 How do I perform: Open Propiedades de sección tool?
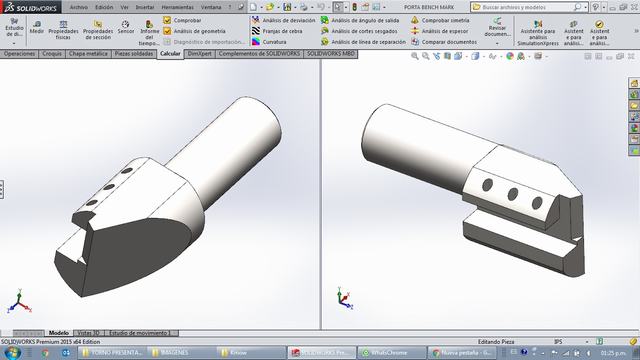[98, 30]
